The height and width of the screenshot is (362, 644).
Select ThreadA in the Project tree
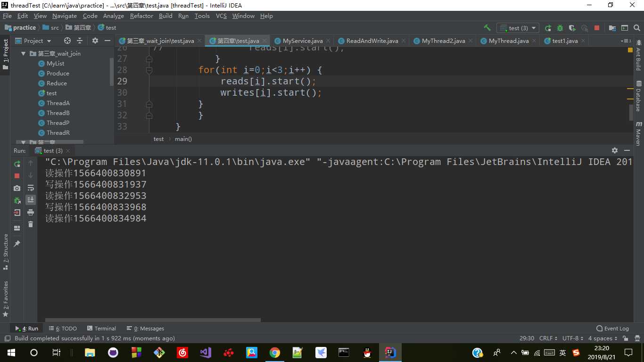tap(58, 103)
